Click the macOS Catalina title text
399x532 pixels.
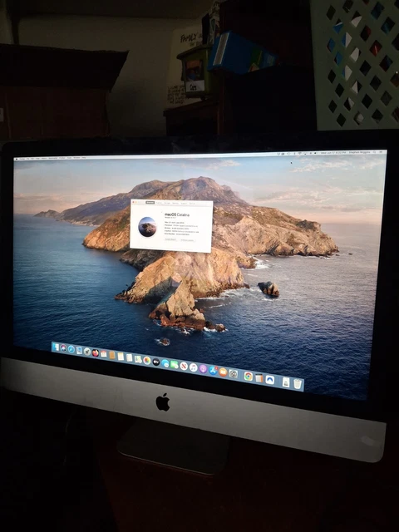coord(177,214)
